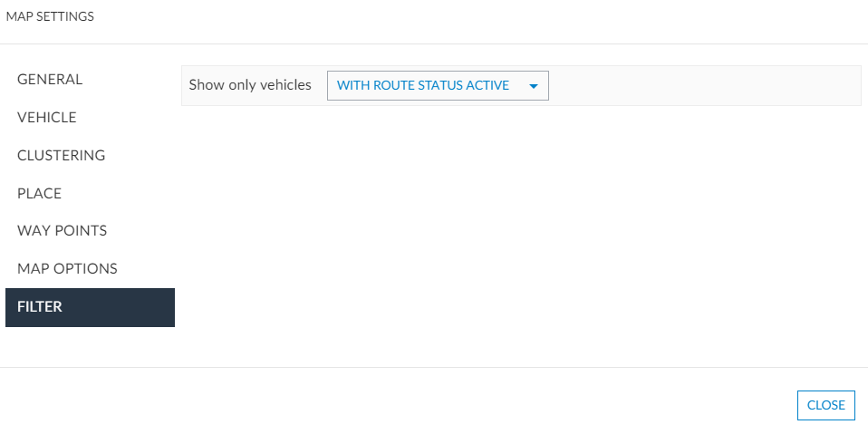
Task: Open the General settings tab
Action: [50, 80]
